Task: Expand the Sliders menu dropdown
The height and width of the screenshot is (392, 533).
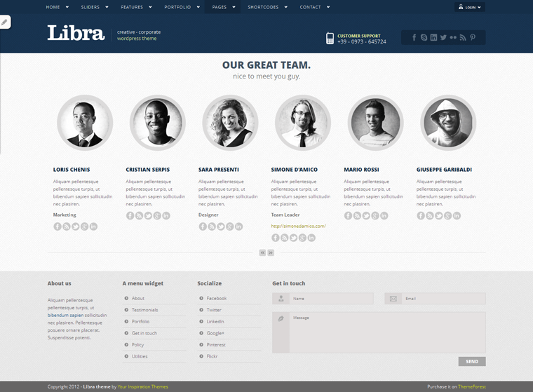Action: (94, 7)
